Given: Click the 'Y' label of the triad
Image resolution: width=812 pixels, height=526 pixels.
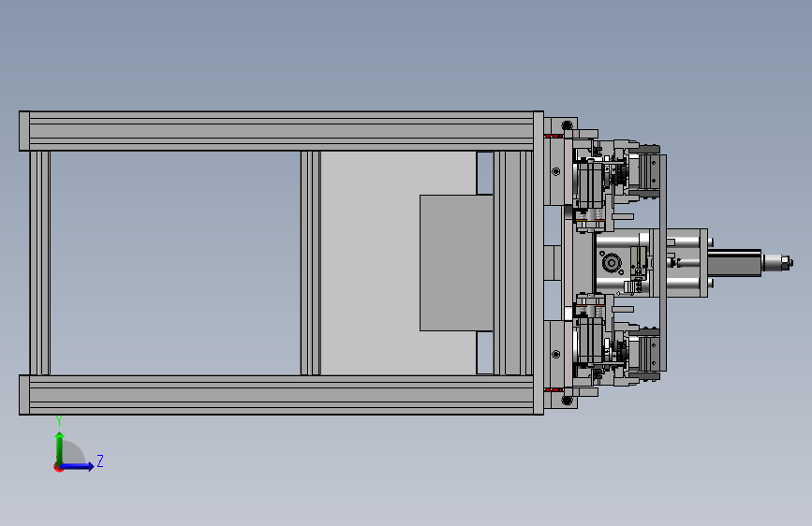Looking at the screenshot, I should pos(59,421).
